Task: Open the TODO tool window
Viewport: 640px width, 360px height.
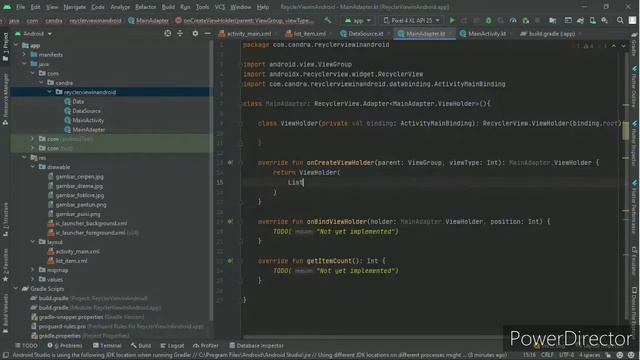Action: pos(26,346)
